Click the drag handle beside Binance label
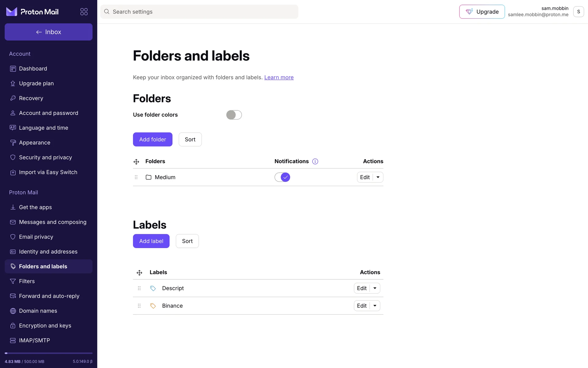588x368 pixels. 139,306
